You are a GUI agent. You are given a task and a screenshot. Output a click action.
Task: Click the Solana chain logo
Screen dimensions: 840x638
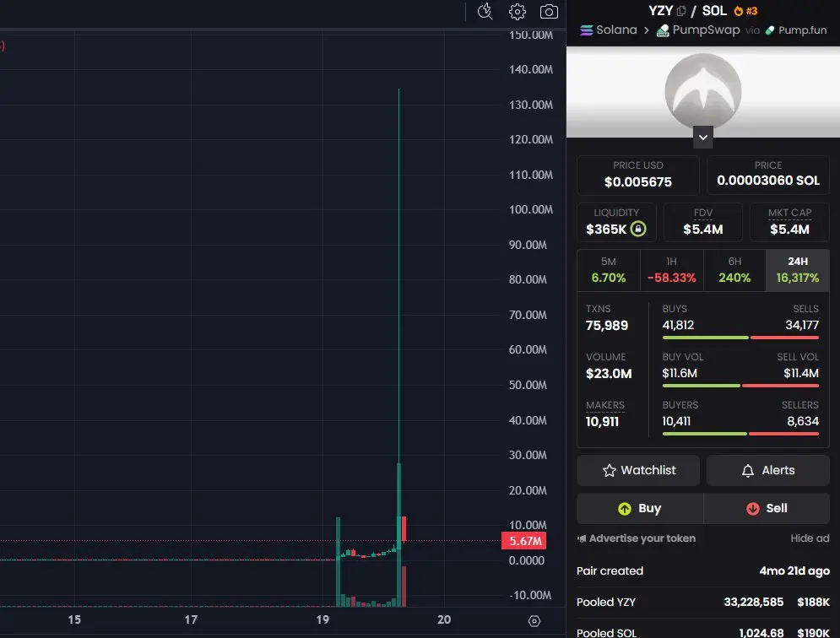(x=587, y=30)
